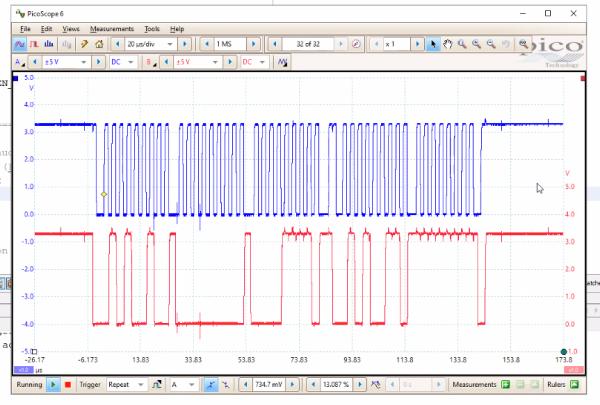Image resolution: width=600 pixels, height=405 pixels.
Task: Open advanced trigger settings icon
Action: (x=157, y=385)
